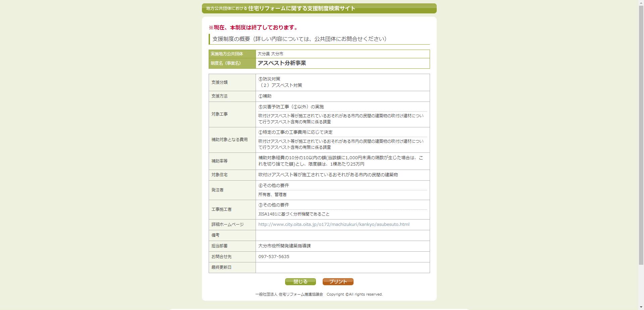Click the 実施地方公共団体 row label
Viewport: 644px width, 310px height.
tap(227, 54)
